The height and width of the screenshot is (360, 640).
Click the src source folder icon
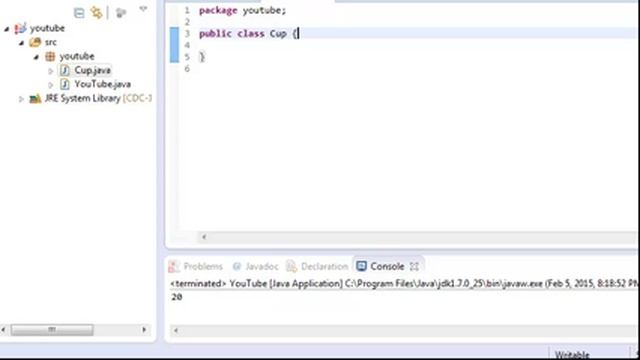(x=35, y=42)
